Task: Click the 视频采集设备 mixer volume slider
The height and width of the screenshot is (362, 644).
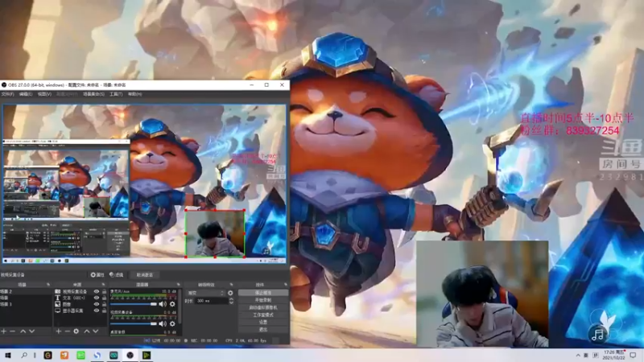Action: coord(134,324)
